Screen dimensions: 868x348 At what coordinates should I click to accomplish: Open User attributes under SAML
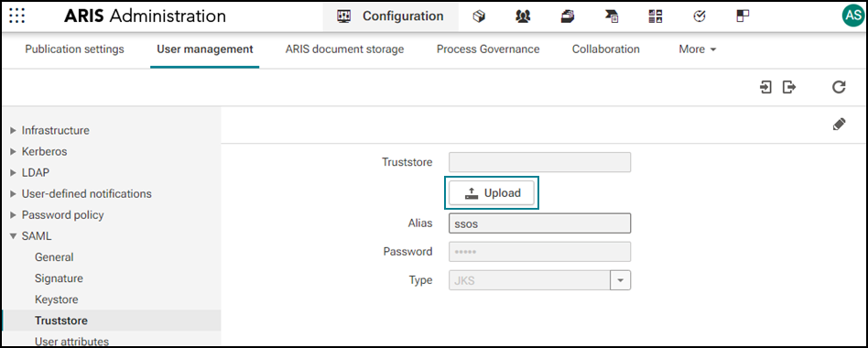coord(72,341)
